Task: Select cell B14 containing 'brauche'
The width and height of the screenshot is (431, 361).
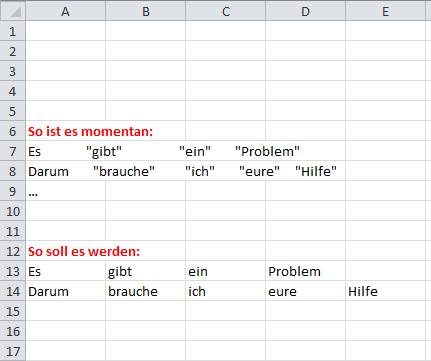Action: [145, 291]
